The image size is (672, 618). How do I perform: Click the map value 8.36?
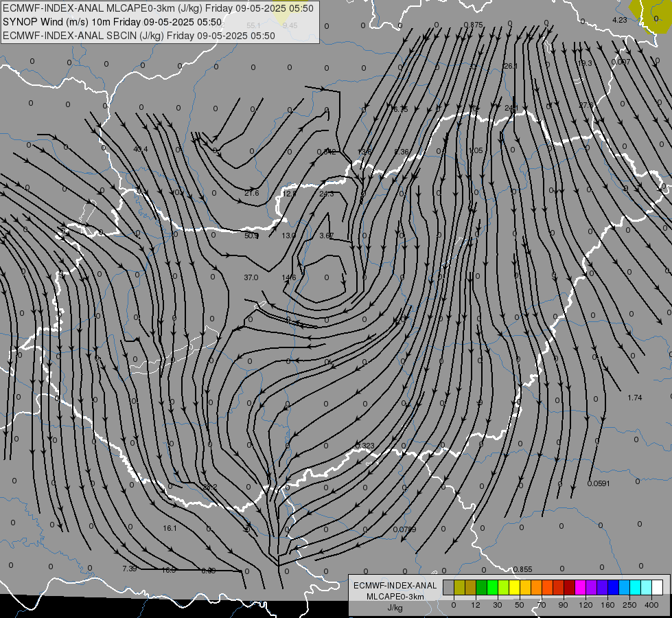pos(402,152)
